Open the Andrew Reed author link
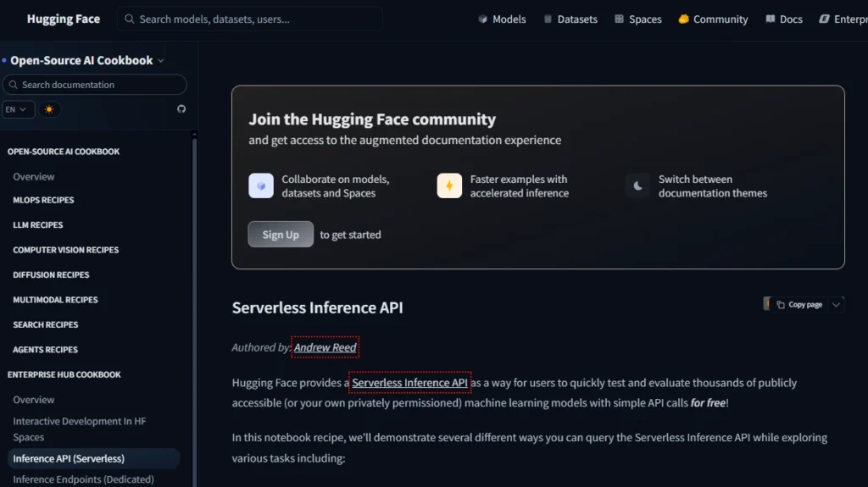The image size is (868, 487). pyautogui.click(x=325, y=347)
